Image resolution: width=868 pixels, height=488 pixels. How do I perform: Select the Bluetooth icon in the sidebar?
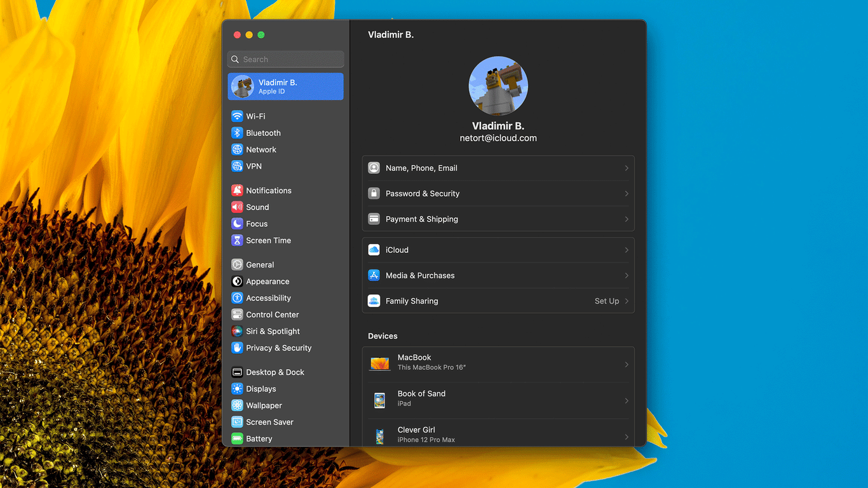pos(237,133)
